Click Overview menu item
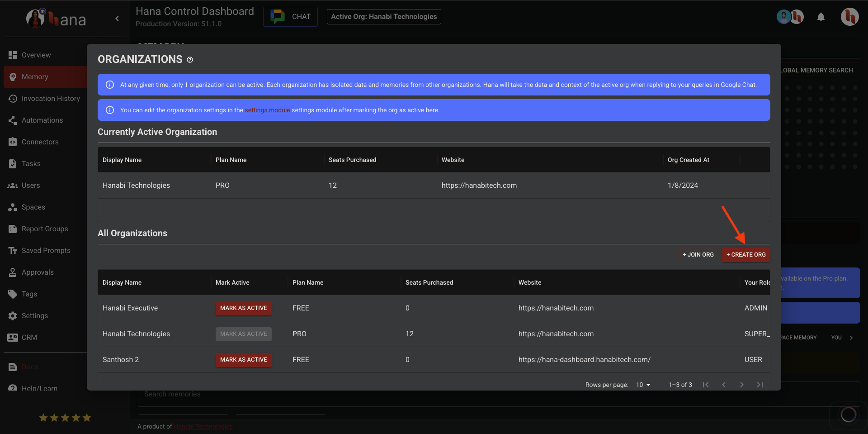Image resolution: width=868 pixels, height=434 pixels. [36, 55]
